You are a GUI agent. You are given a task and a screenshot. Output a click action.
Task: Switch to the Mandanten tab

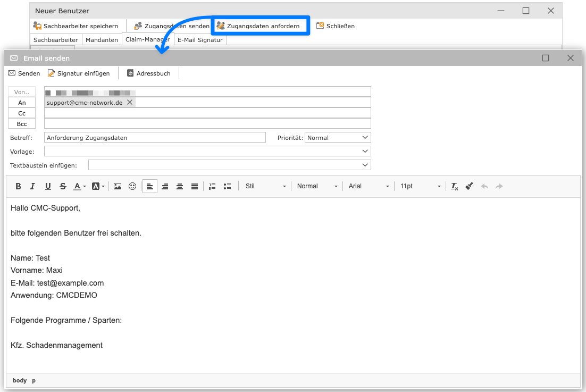point(102,40)
